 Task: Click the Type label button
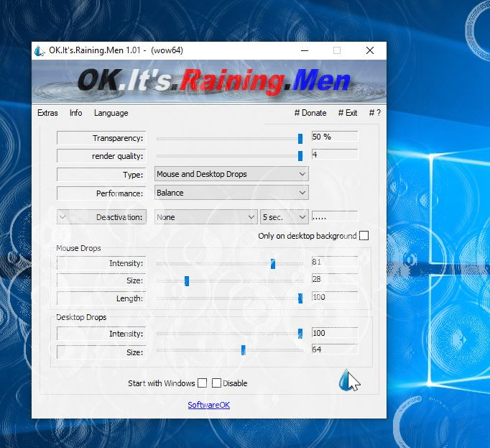click(x=101, y=175)
